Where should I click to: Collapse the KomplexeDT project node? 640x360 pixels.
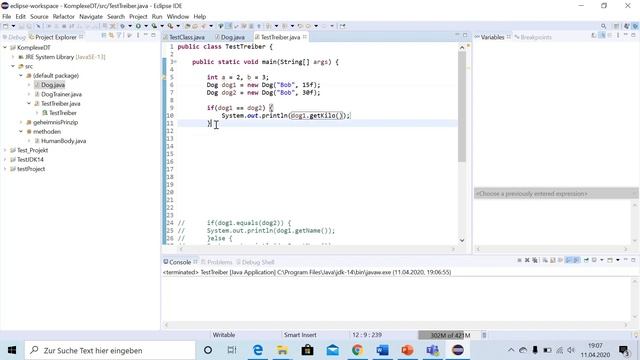tap(5, 47)
